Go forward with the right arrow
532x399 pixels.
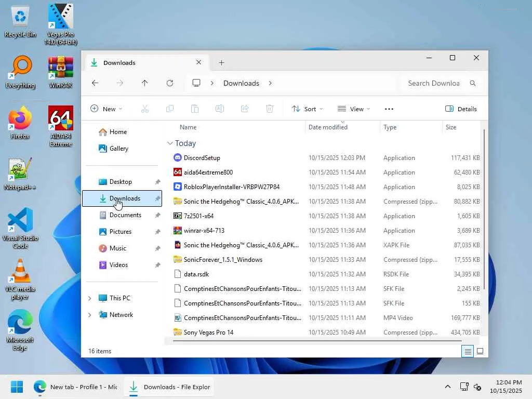[120, 83]
